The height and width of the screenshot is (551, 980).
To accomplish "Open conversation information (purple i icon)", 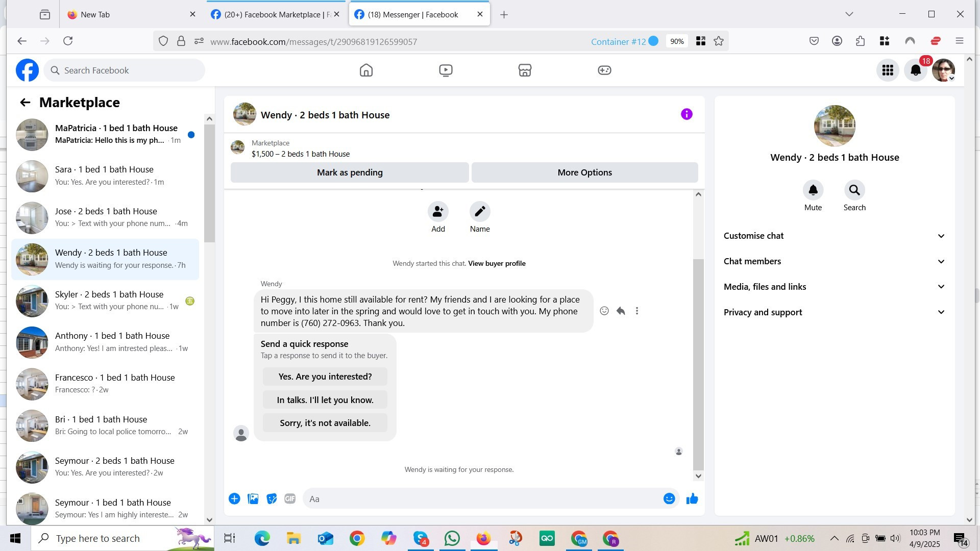I will coord(687,114).
